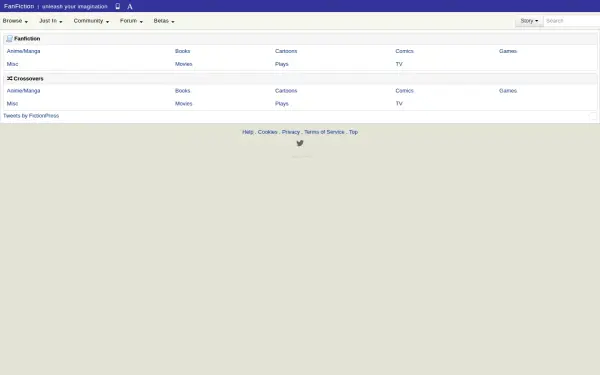The height and width of the screenshot is (375, 600).
Task: Open Cartoons under Fanfiction
Action: click(286, 51)
